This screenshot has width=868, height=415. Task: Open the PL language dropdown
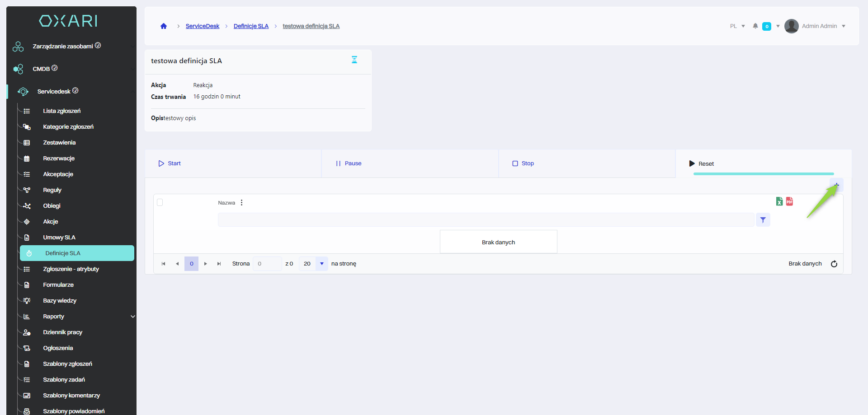(x=737, y=26)
